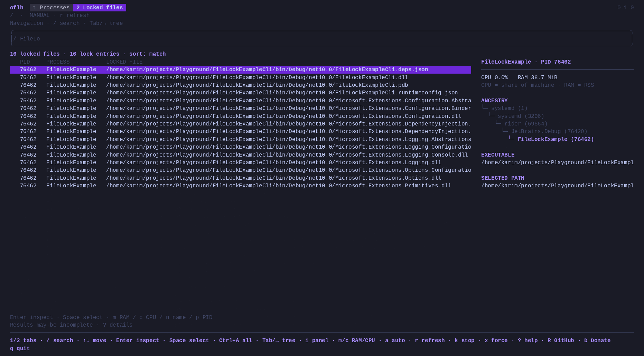Open the 'D Donate' footer link
The height and width of the screenshot is (356, 644).
(597, 340)
